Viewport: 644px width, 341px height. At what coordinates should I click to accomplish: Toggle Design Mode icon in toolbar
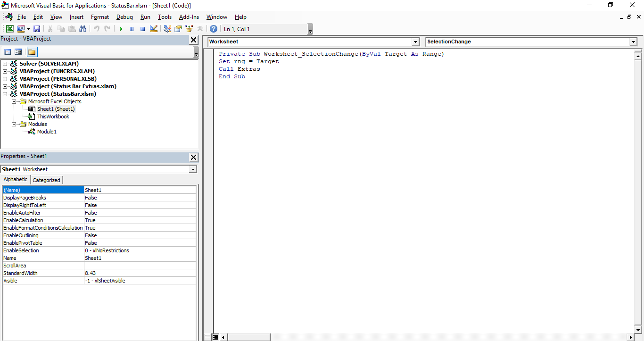click(x=153, y=29)
